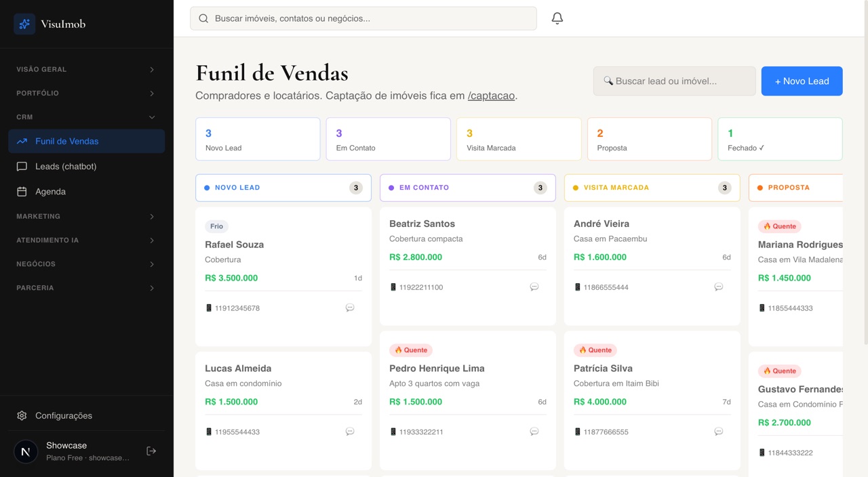Click phone icon next to 11955544433
Viewport: 868px width, 477px height.
coord(209,432)
